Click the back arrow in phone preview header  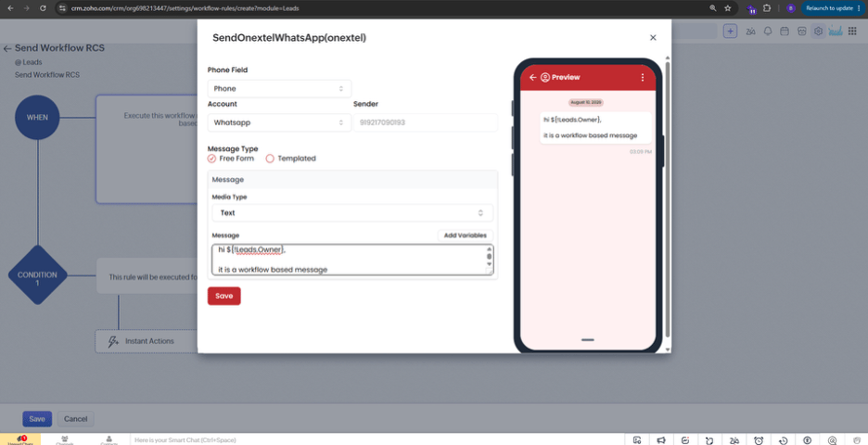coord(532,78)
